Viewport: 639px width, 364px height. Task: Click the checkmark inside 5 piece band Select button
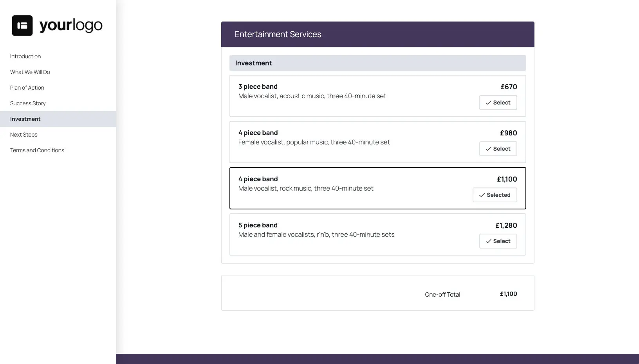pyautogui.click(x=488, y=241)
